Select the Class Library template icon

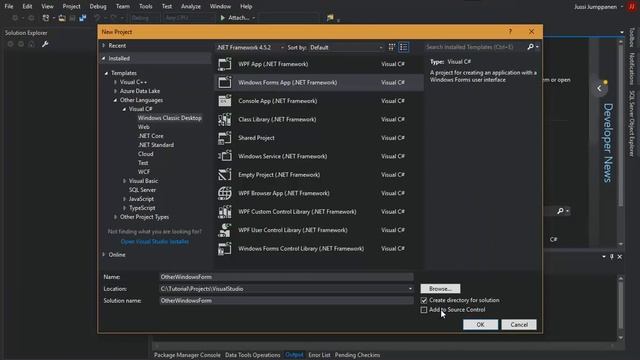[224, 119]
